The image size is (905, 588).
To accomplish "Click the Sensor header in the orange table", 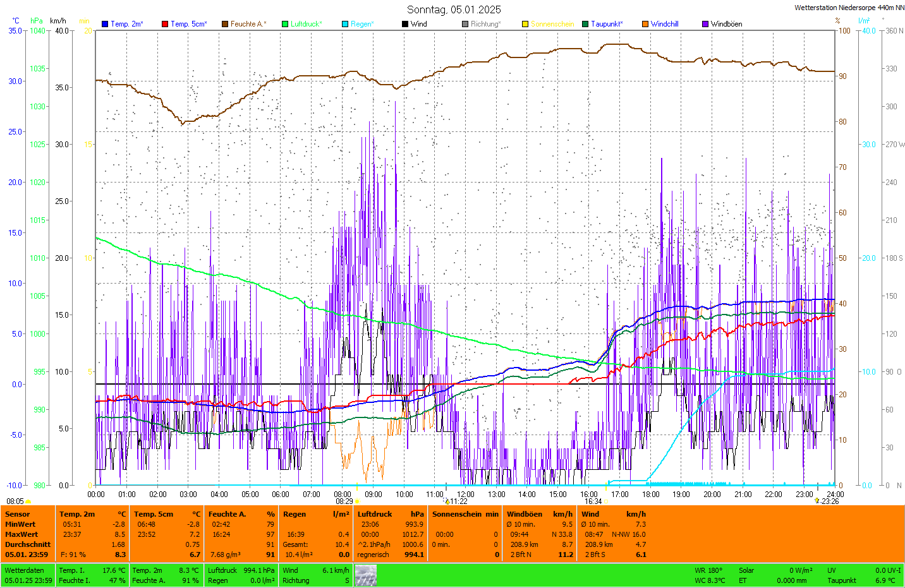I will tap(17, 514).
